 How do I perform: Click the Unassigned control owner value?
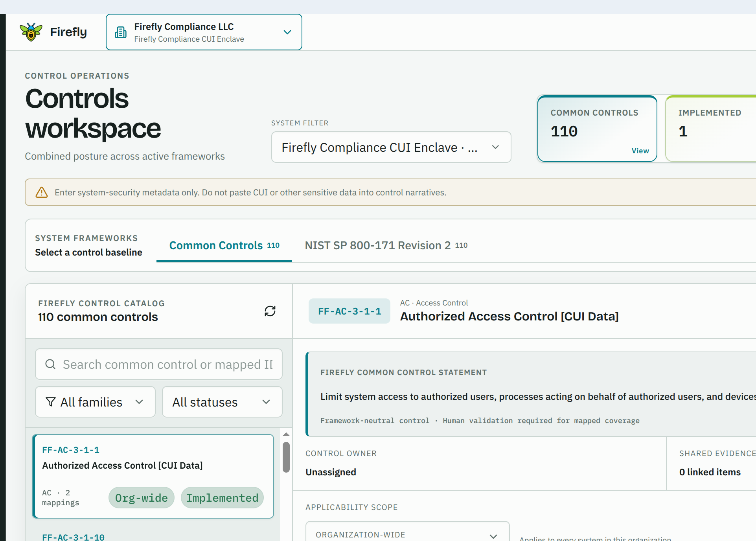(331, 472)
